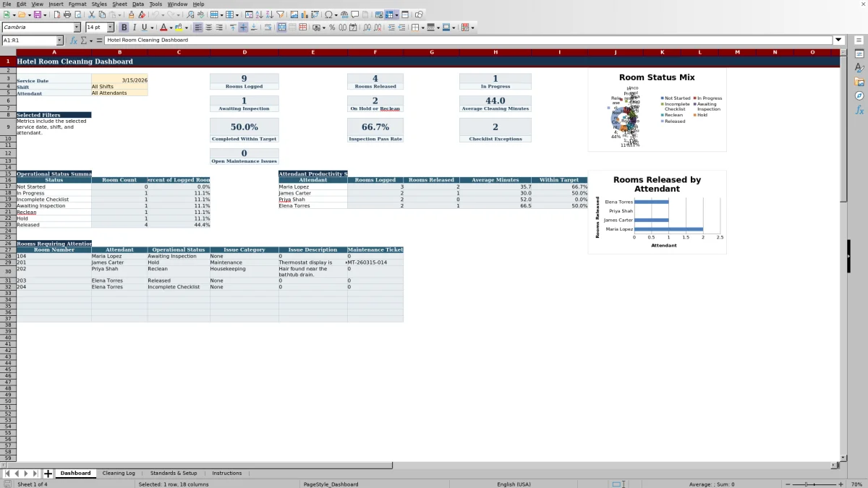The width and height of the screenshot is (868, 488).
Task: Click the Cut scissors icon
Action: coord(92,14)
